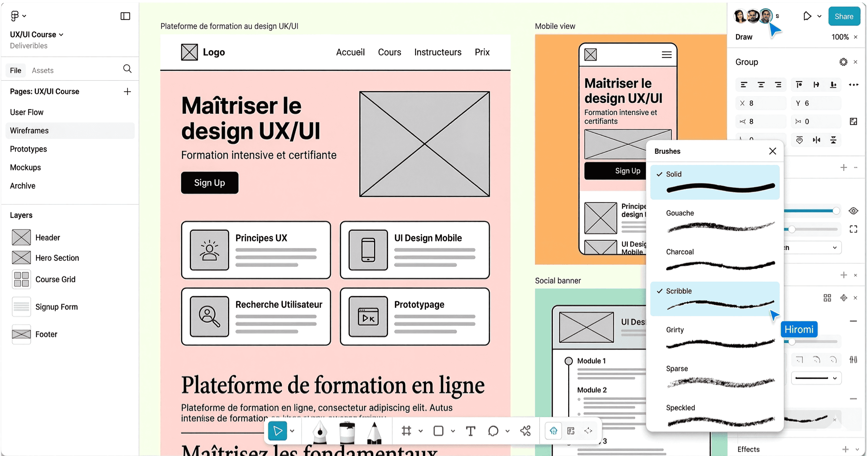Click the present play icon
Viewport: 868px width, 456px height.
[x=807, y=16]
